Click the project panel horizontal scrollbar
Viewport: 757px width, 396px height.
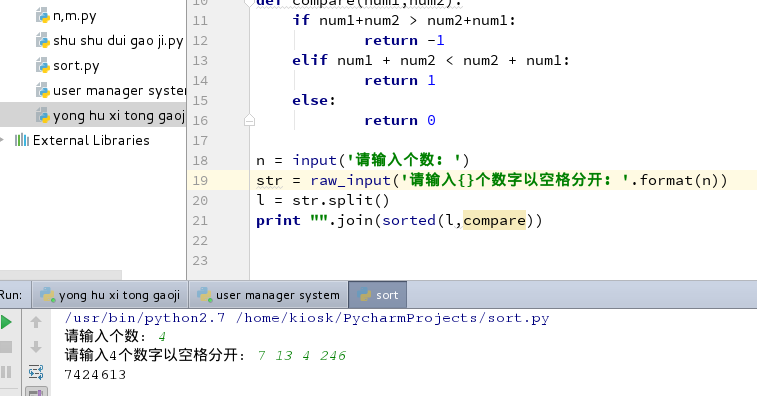click(x=61, y=275)
